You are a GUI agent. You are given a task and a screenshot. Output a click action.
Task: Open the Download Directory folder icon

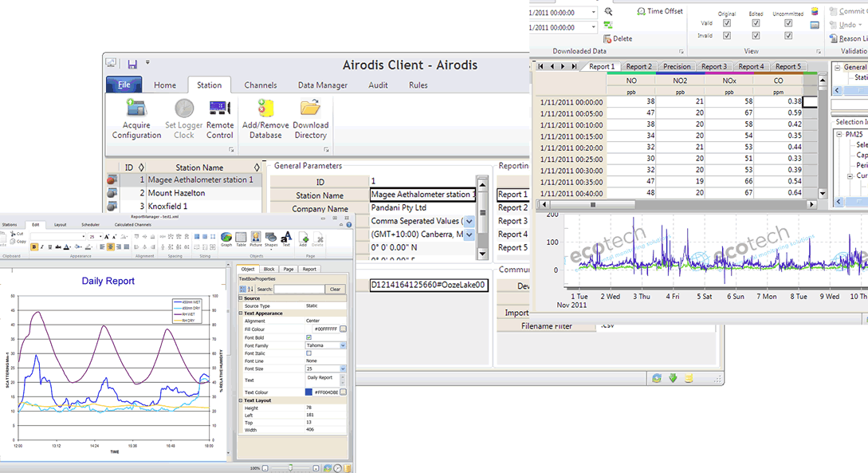311,108
